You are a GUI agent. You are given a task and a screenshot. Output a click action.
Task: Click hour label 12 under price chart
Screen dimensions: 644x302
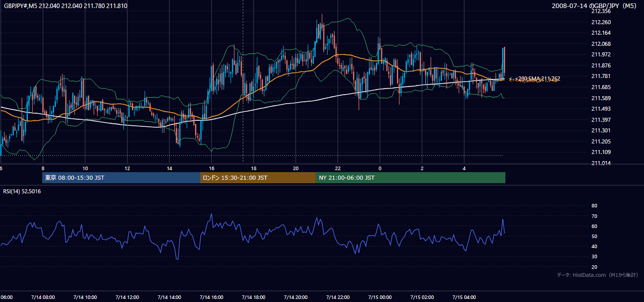tap(127, 168)
